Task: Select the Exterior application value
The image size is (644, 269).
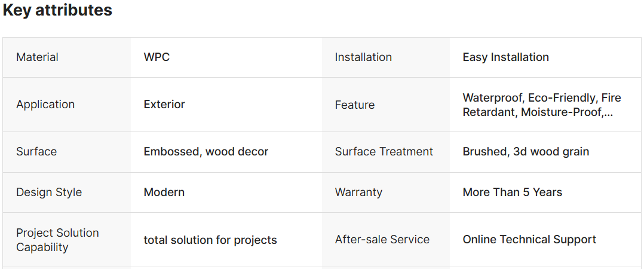Action: [164, 104]
